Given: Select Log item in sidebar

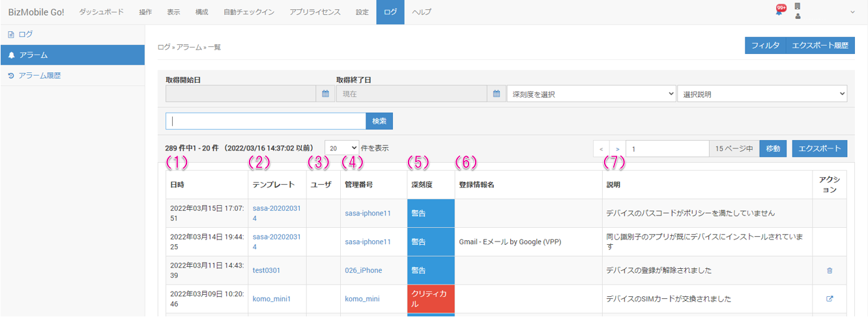Looking at the screenshot, I should [x=25, y=34].
